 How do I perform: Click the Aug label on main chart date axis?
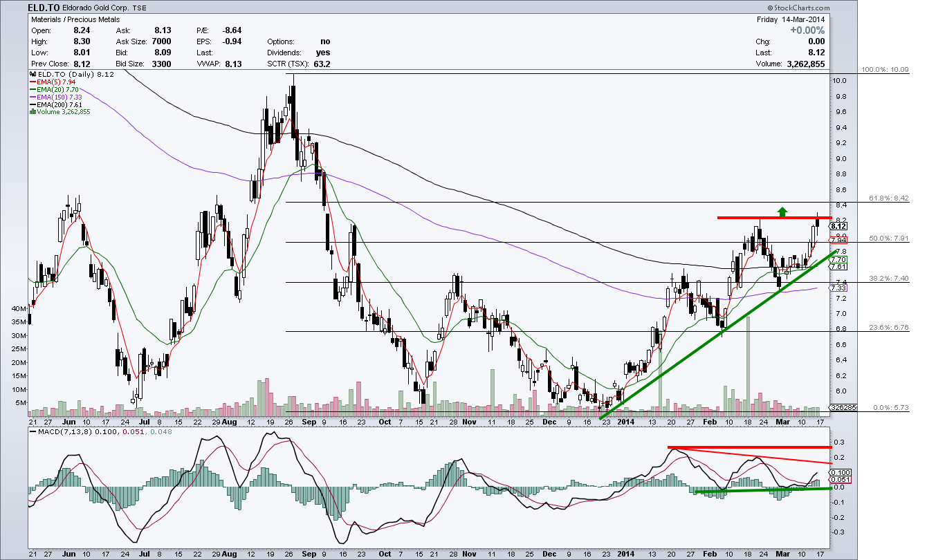coord(230,420)
